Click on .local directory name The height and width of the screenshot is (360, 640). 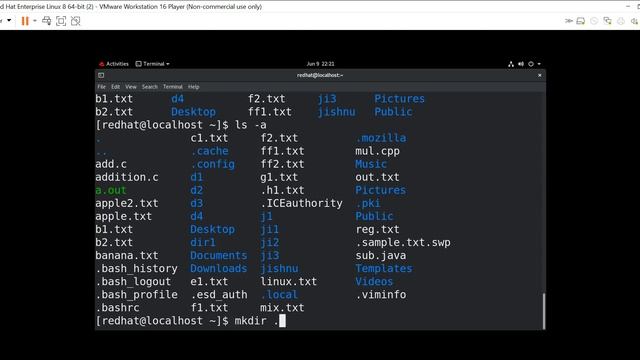coord(279,295)
